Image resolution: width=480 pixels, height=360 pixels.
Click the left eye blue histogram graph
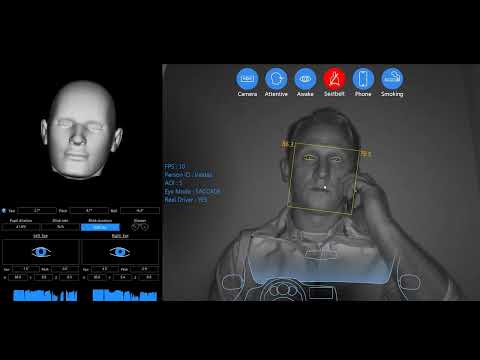click(x=45, y=295)
